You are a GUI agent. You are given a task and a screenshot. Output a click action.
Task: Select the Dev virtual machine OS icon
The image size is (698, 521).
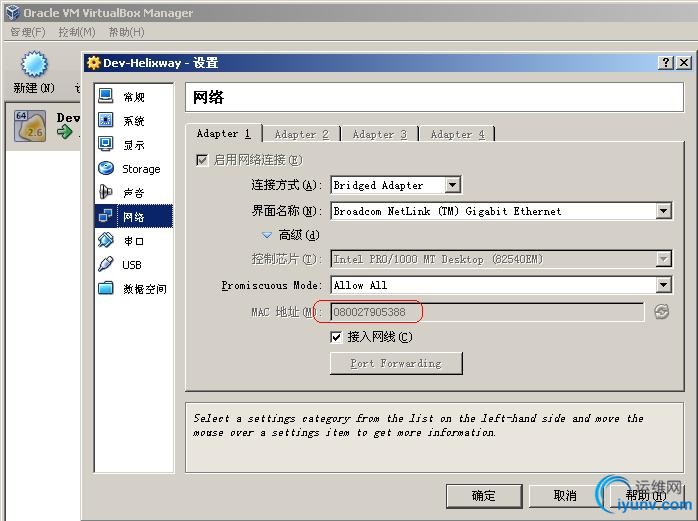click(30, 126)
